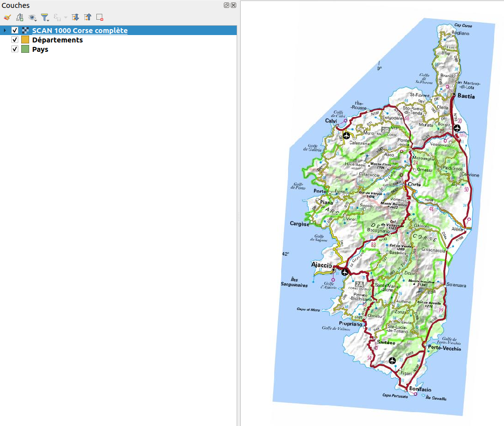Screen dimensions: 504x426
Task: Click the raster icon of SCAN 1000 layer
Action: [25, 31]
